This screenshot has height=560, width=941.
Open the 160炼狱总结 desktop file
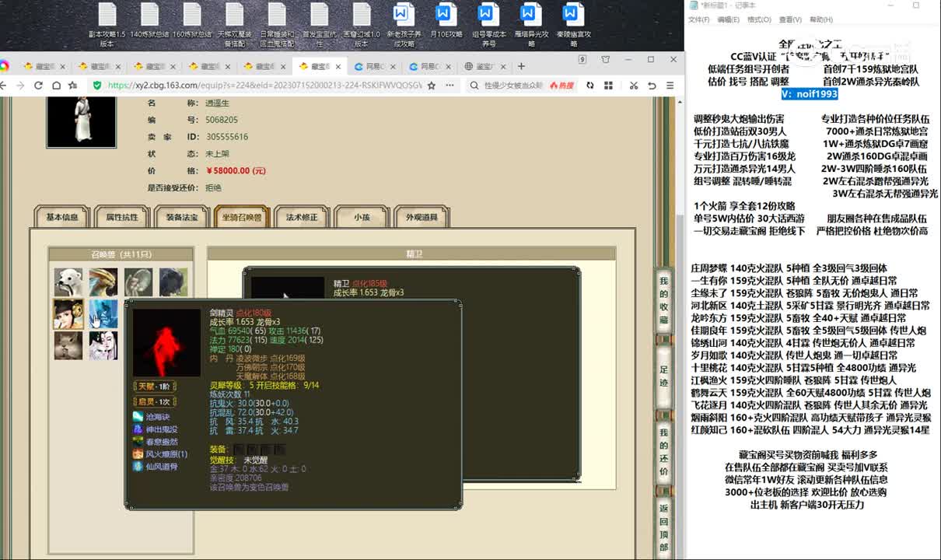coord(192,21)
